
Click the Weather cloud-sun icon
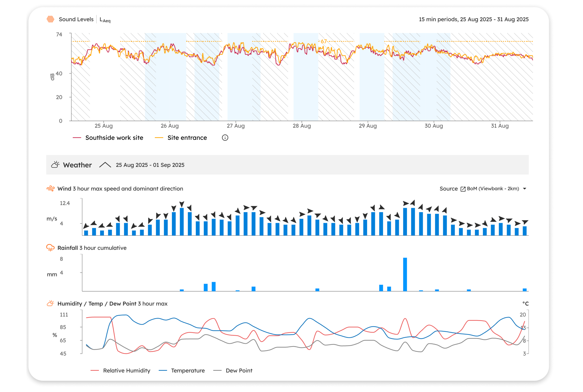[55, 165]
